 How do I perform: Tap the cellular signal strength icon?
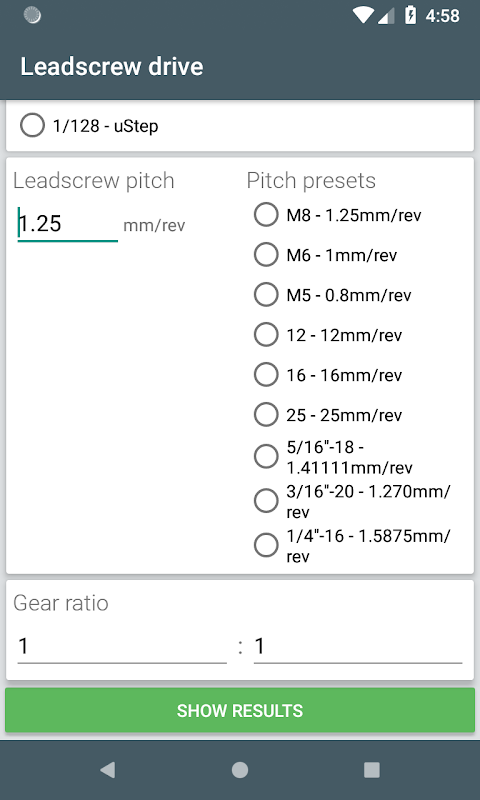(386, 16)
